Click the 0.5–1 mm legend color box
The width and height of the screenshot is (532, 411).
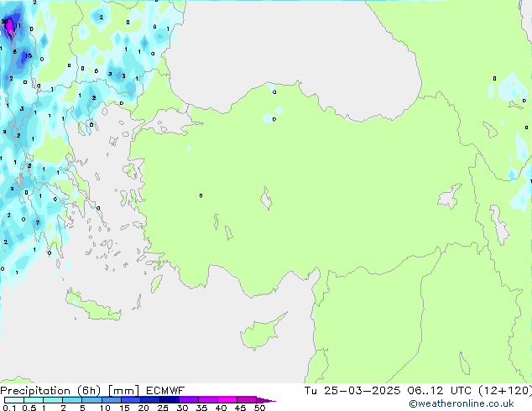34,400
